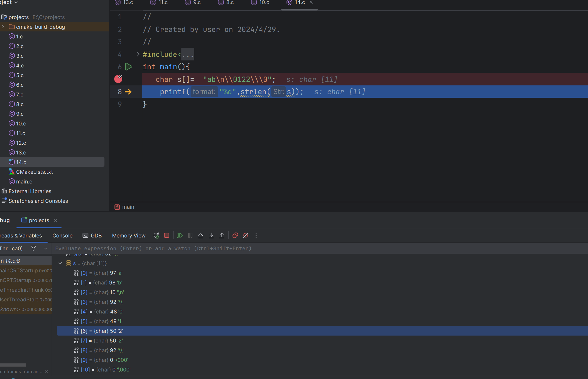The image size is (588, 379).
Task: Select the Threads & Variables tab
Action: [x=21, y=236]
